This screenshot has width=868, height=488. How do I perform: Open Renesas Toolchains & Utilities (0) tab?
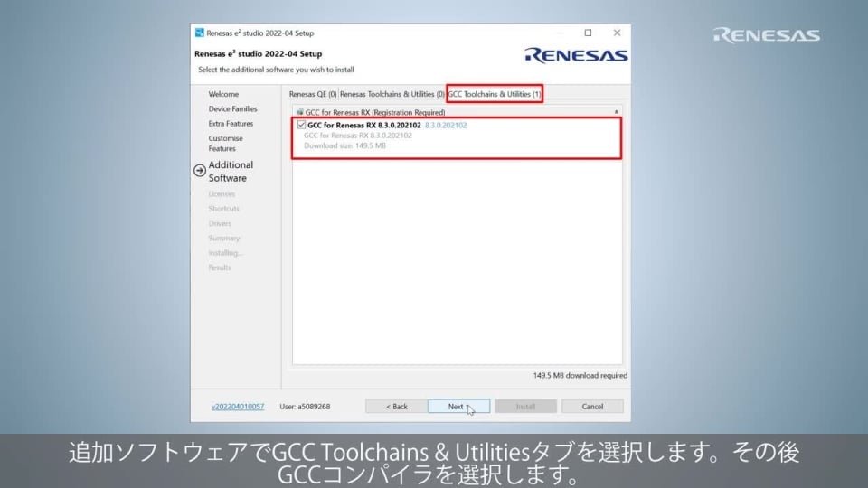pos(392,94)
